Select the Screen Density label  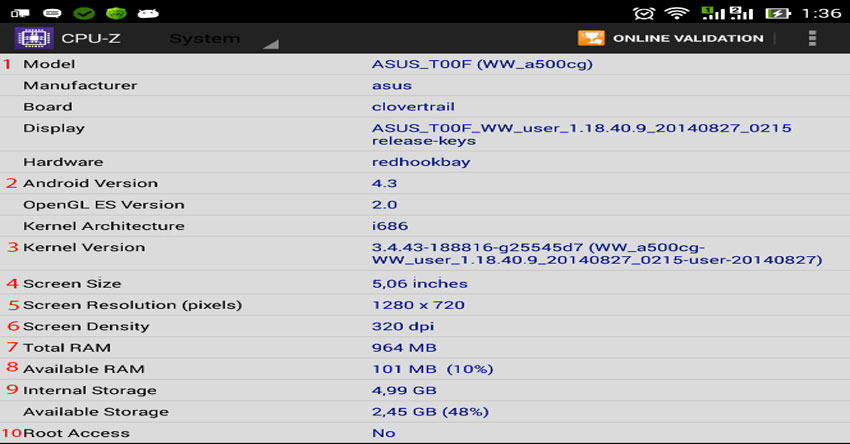(86, 326)
